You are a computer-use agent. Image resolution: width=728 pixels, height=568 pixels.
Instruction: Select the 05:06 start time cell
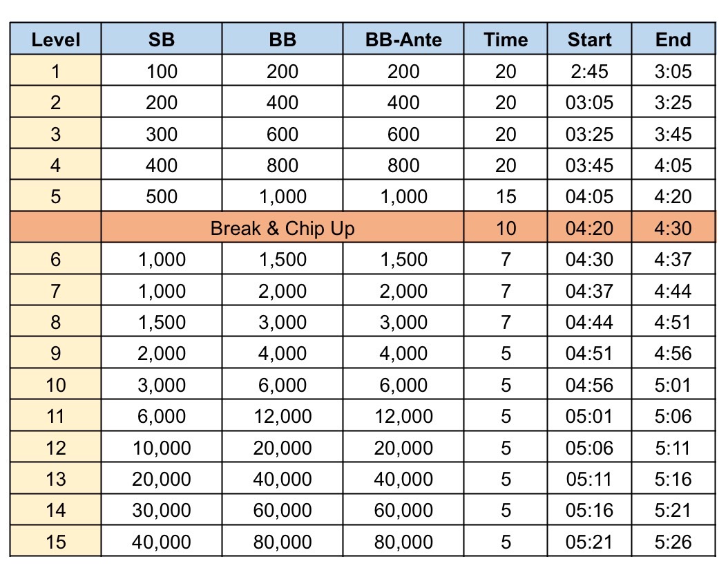[589, 448]
